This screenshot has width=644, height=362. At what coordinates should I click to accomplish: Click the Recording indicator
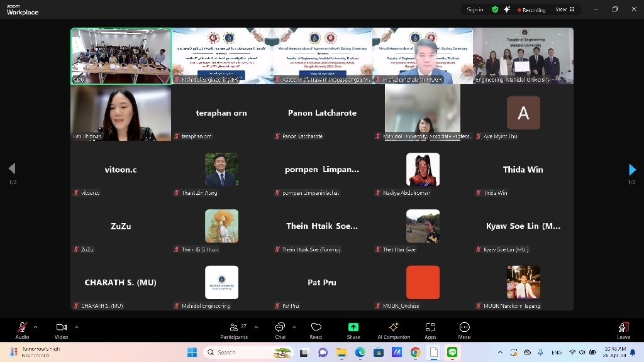point(531,10)
